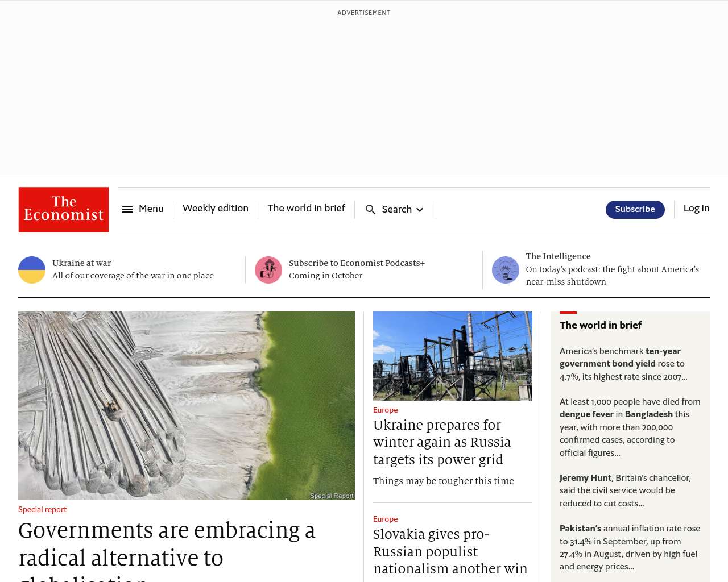Click the red Special report category label
Screen dimensions: 728x582
tap(42, 510)
